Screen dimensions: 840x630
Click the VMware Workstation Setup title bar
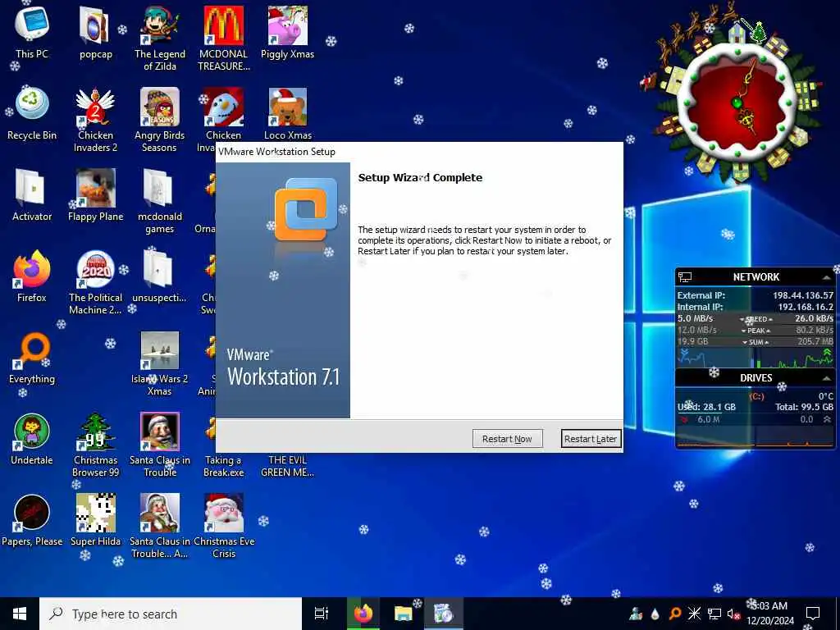[x=419, y=152]
